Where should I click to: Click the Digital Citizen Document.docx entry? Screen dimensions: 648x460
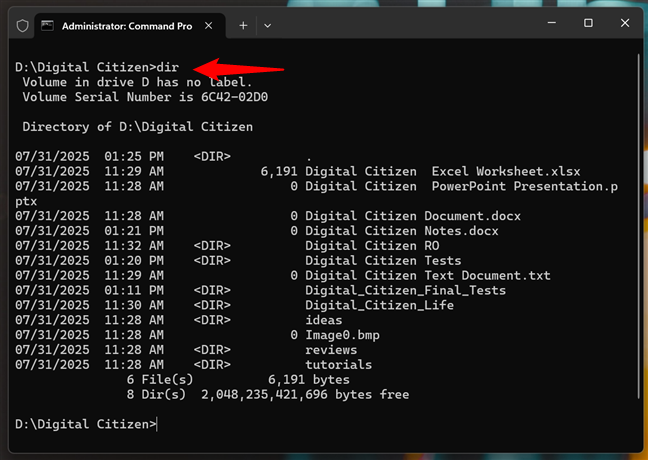[412, 216]
